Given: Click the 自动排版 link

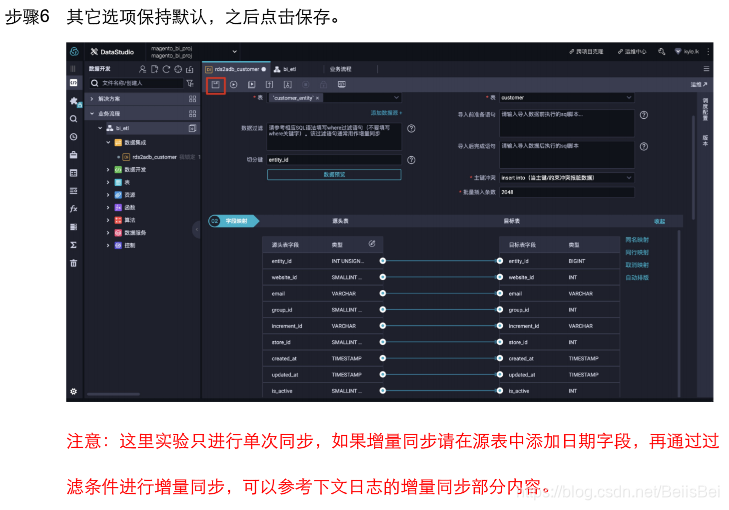Looking at the screenshot, I should pos(637,278).
